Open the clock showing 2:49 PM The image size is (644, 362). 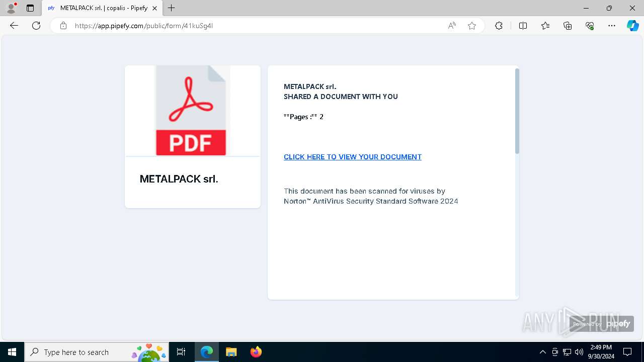click(x=601, y=352)
